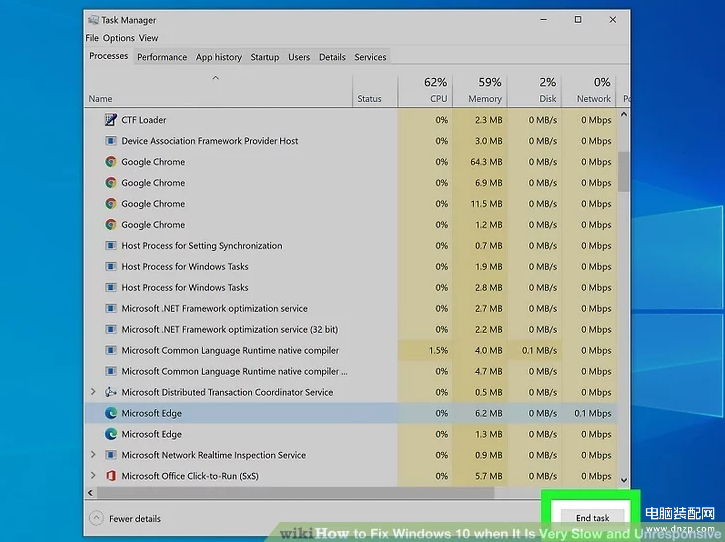Screen dimensions: 725x542
Task: Switch to the Services tab
Action: click(x=370, y=57)
